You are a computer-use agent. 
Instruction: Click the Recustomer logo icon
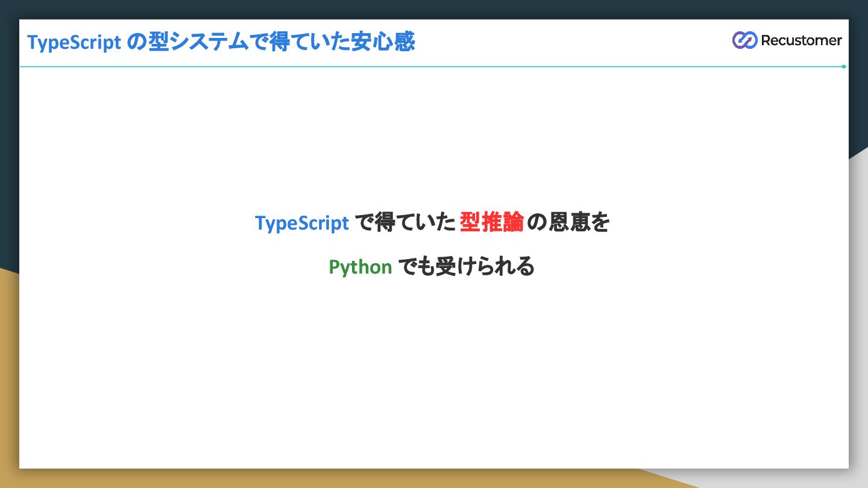click(744, 40)
